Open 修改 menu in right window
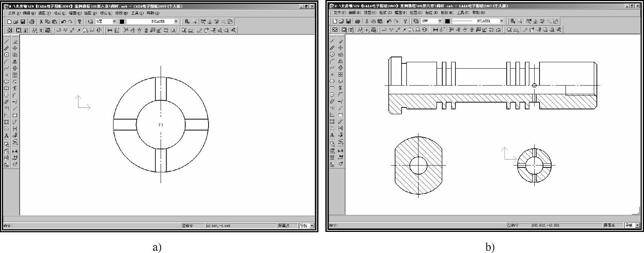The width and height of the screenshot is (644, 253). (447, 13)
